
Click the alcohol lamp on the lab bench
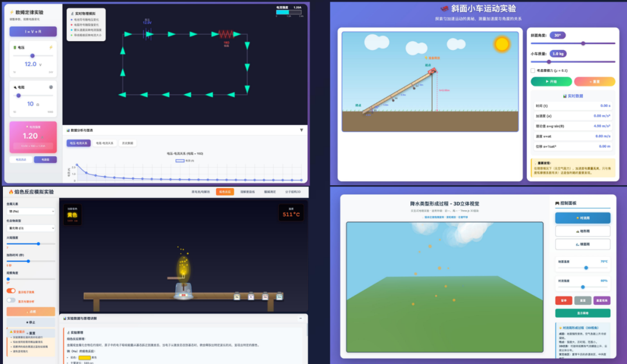tap(183, 290)
